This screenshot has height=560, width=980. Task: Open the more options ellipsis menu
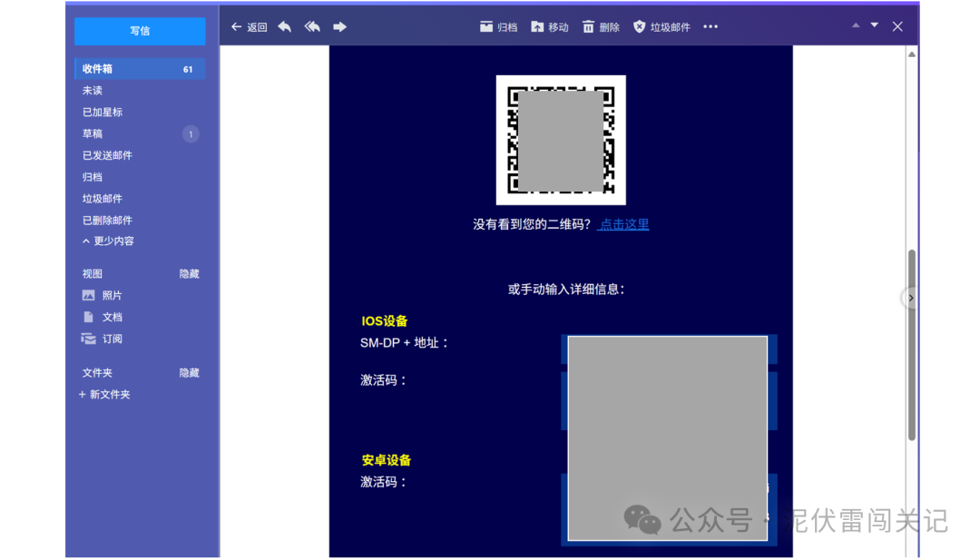tap(710, 27)
